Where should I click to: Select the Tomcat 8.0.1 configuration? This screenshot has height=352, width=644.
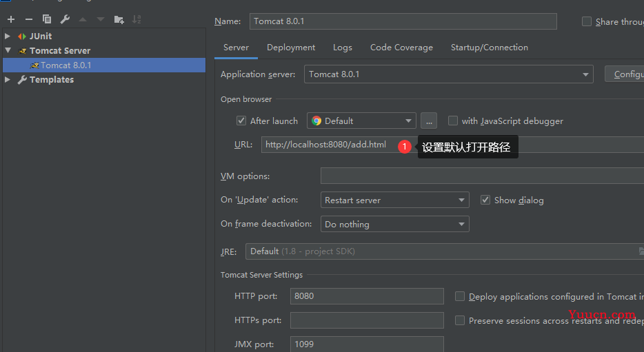click(x=104, y=65)
